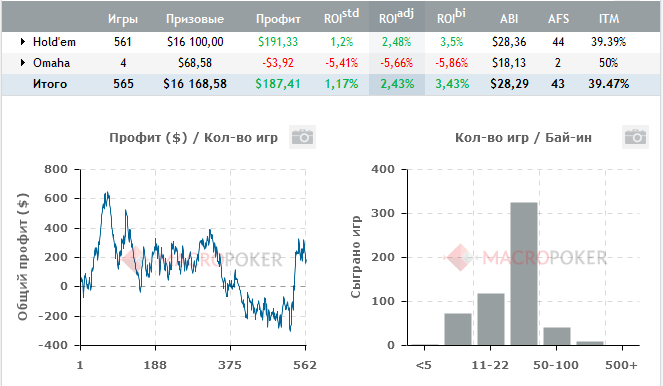The width and height of the screenshot is (663, 386).
Task: Click the Hold'em profit value $191,33
Action: pos(278,42)
